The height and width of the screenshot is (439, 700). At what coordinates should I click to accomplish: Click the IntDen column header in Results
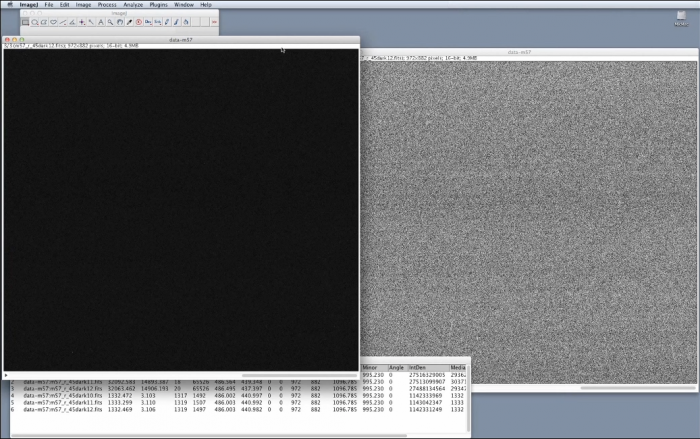pos(428,368)
